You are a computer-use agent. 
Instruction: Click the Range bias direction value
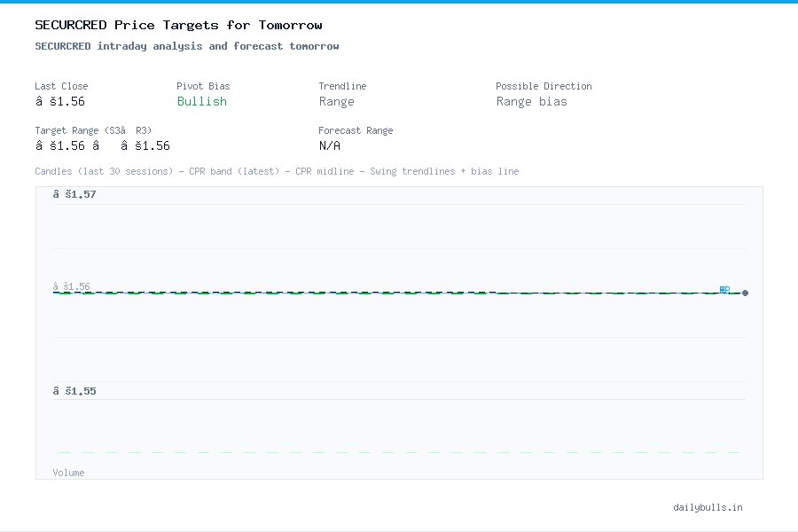pyautogui.click(x=531, y=102)
